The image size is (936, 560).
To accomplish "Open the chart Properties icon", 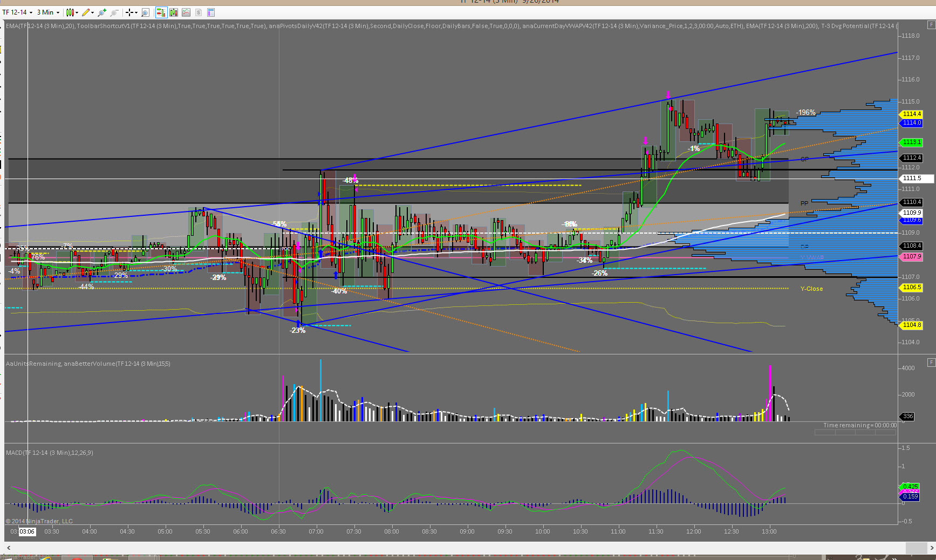I will [x=211, y=12].
